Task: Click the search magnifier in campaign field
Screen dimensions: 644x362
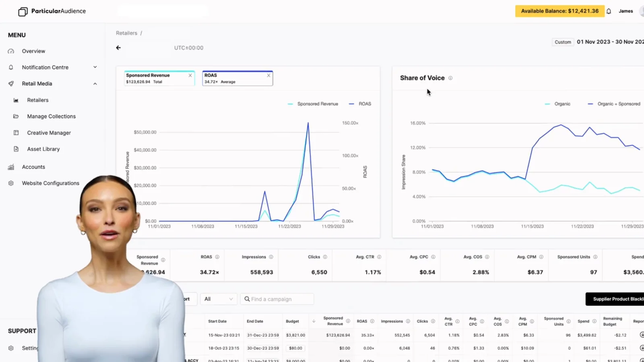Action: [247, 299]
